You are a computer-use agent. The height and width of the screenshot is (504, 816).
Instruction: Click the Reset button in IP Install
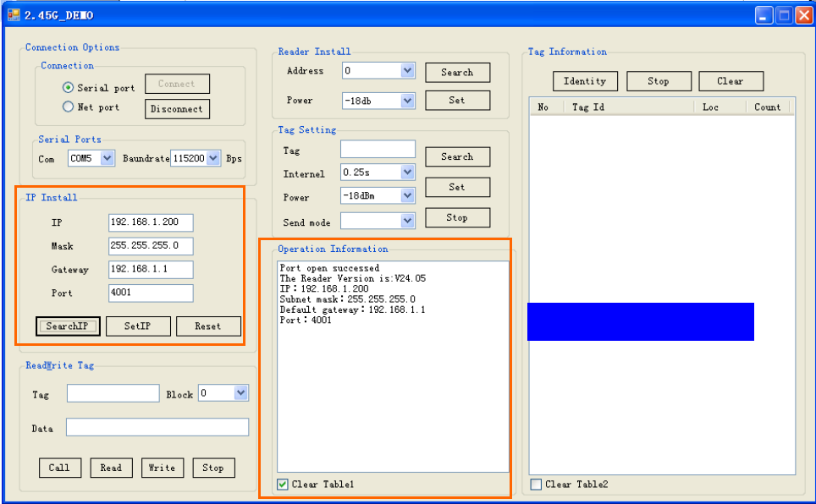pos(208,326)
